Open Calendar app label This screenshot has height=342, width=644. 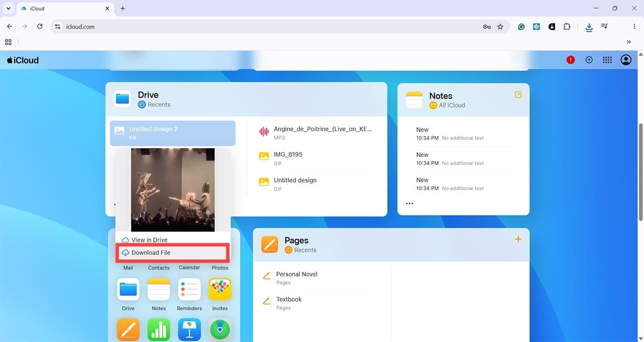(x=189, y=268)
